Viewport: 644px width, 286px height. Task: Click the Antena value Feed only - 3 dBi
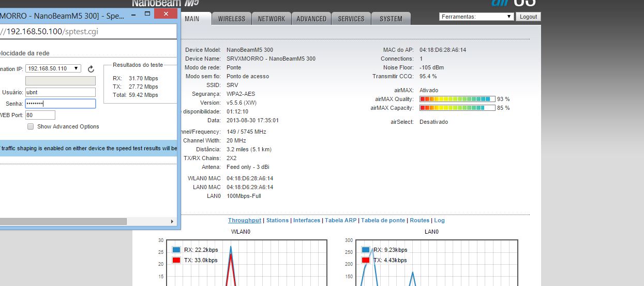[x=248, y=167]
